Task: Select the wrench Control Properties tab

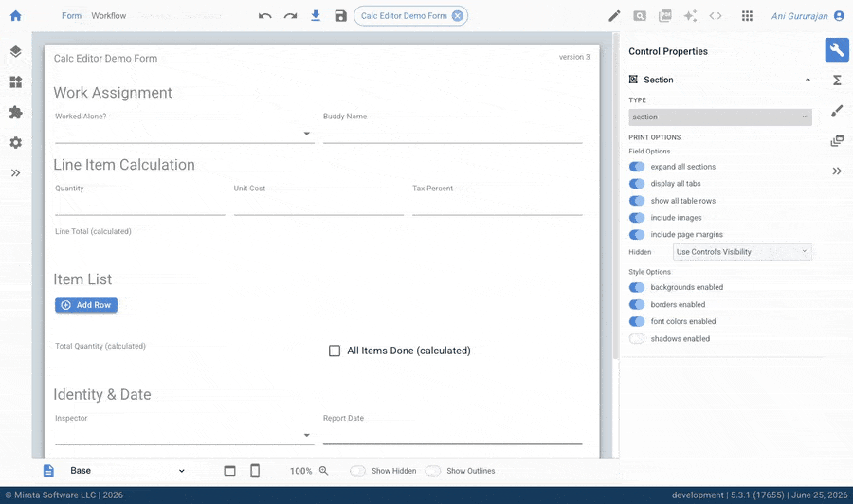Action: [x=837, y=50]
